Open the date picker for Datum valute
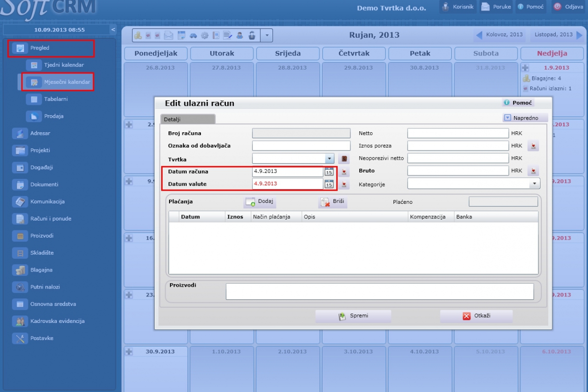Viewport: 588px width, 392px height. (329, 184)
